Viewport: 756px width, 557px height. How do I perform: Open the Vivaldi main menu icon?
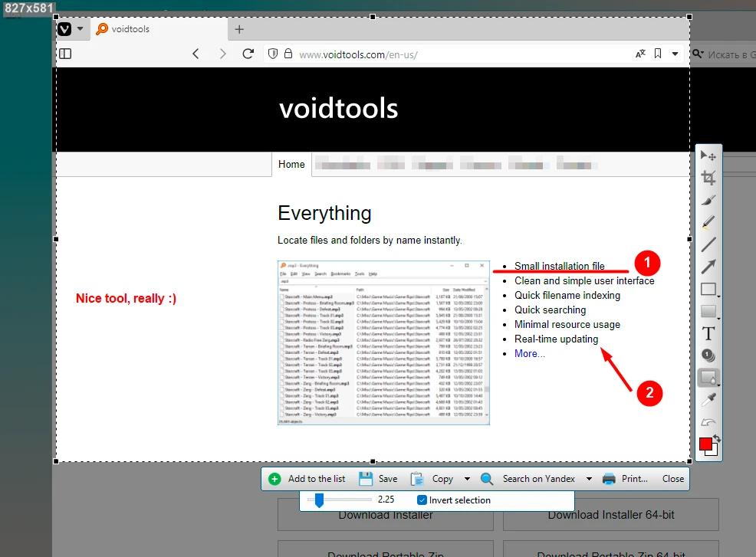64,29
